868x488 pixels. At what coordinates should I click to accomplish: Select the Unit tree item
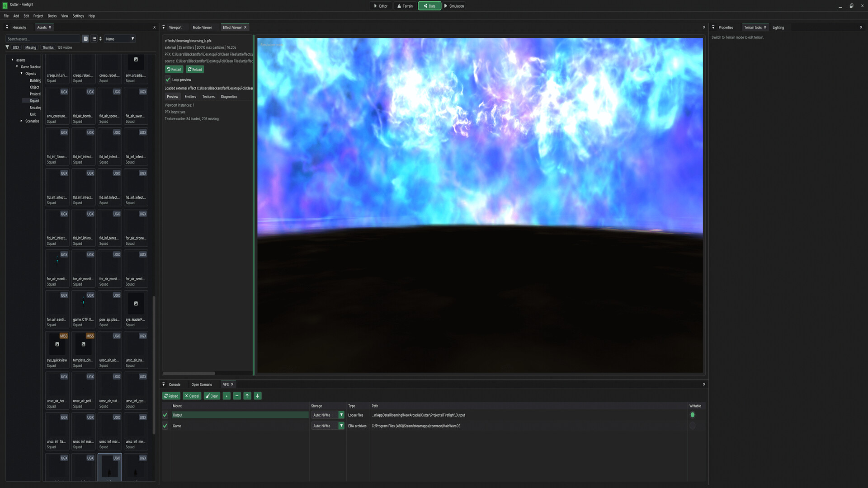pyautogui.click(x=33, y=114)
